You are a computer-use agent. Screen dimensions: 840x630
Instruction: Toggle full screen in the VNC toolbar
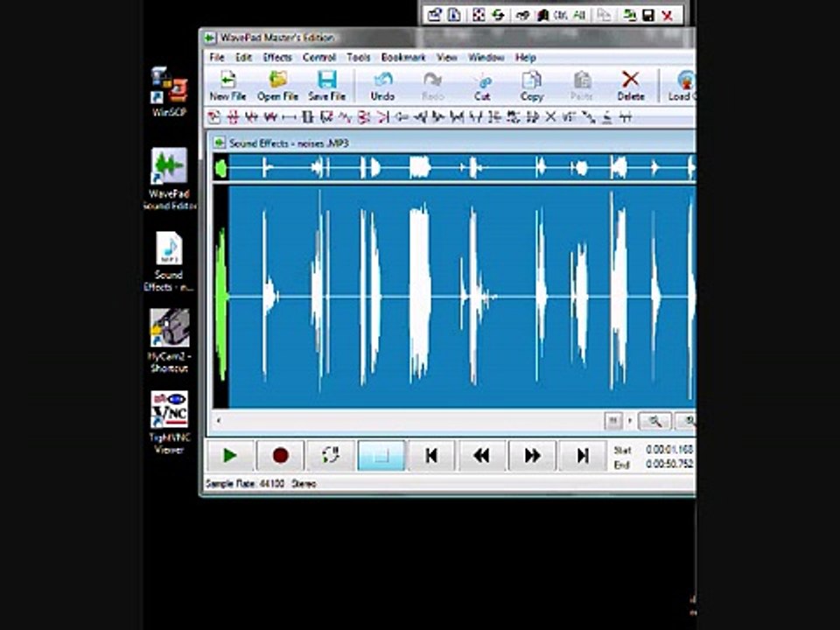click(479, 15)
